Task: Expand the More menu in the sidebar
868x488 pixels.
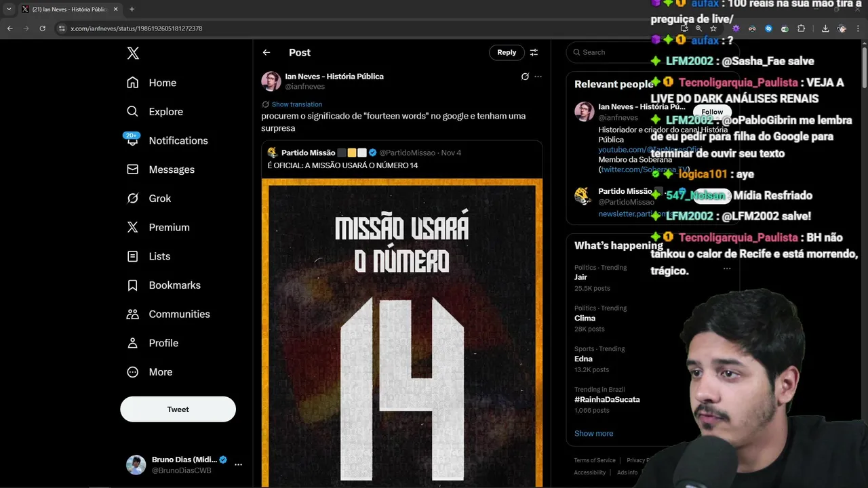Action: [x=150, y=372]
